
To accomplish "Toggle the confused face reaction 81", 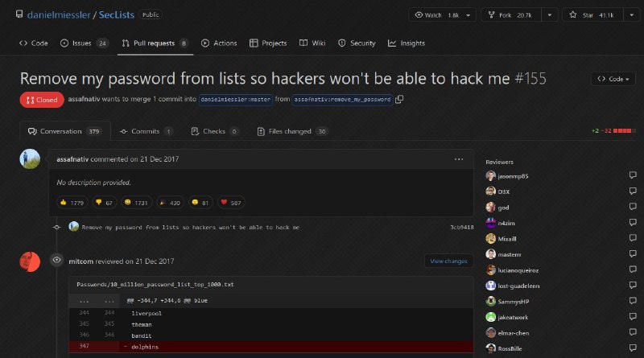I will [200, 203].
